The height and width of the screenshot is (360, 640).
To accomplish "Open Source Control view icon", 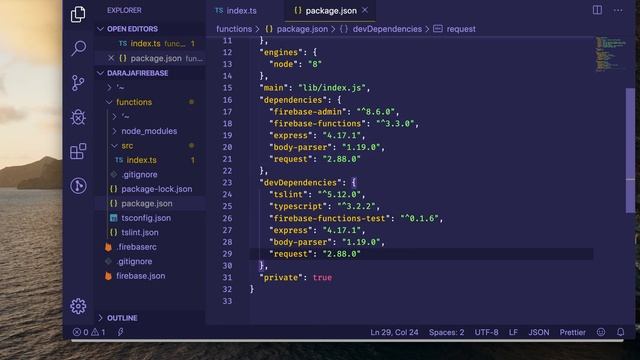I will pyautogui.click(x=78, y=83).
